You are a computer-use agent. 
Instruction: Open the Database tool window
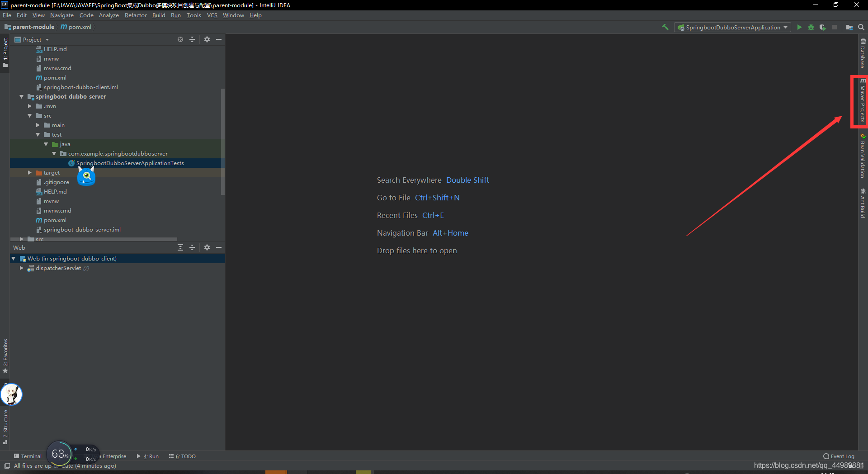[x=863, y=53]
